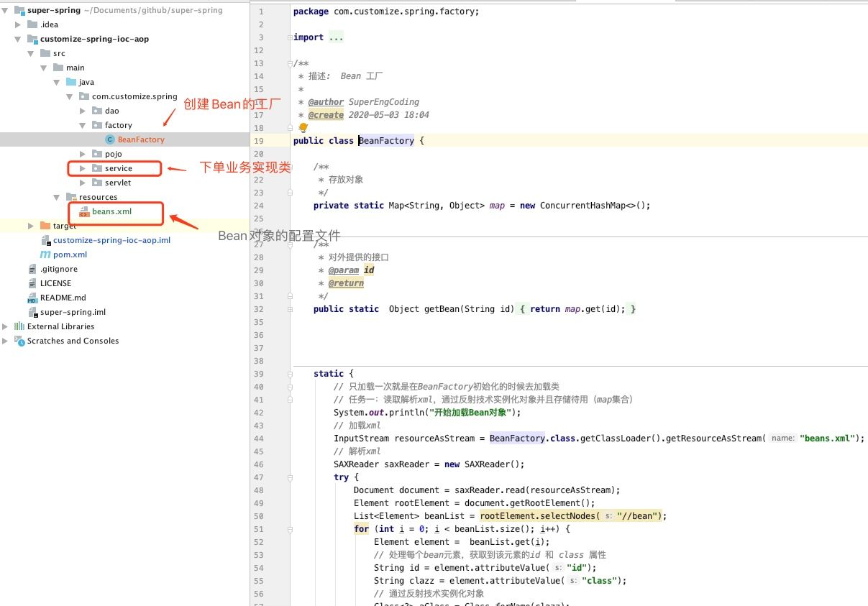This screenshot has width=868, height=606.
Task: Fold the try block at line 47
Action: 290,477
